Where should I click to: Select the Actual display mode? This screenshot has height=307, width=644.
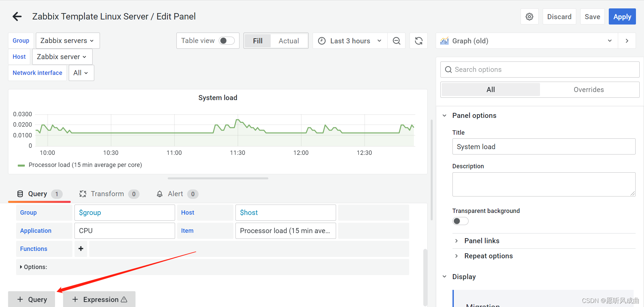[289, 41]
